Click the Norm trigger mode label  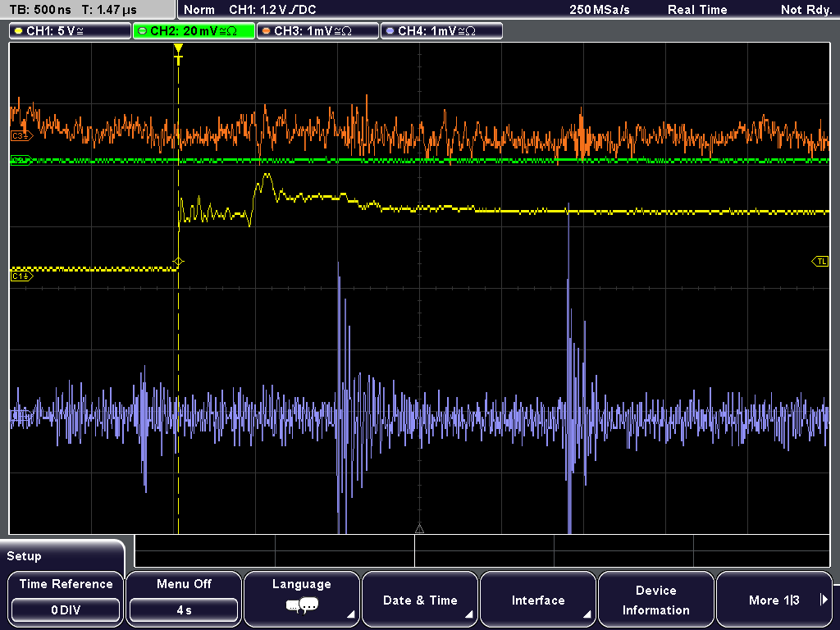coord(199,10)
